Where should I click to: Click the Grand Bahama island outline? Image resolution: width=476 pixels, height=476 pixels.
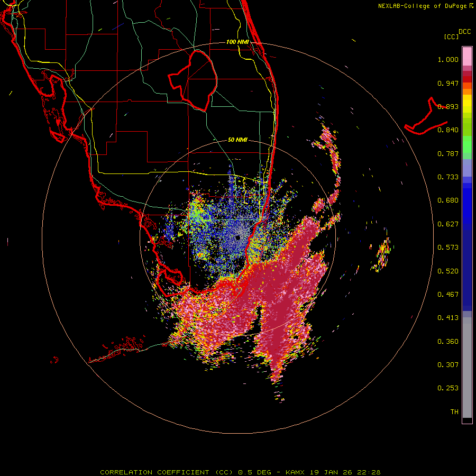click(426, 117)
